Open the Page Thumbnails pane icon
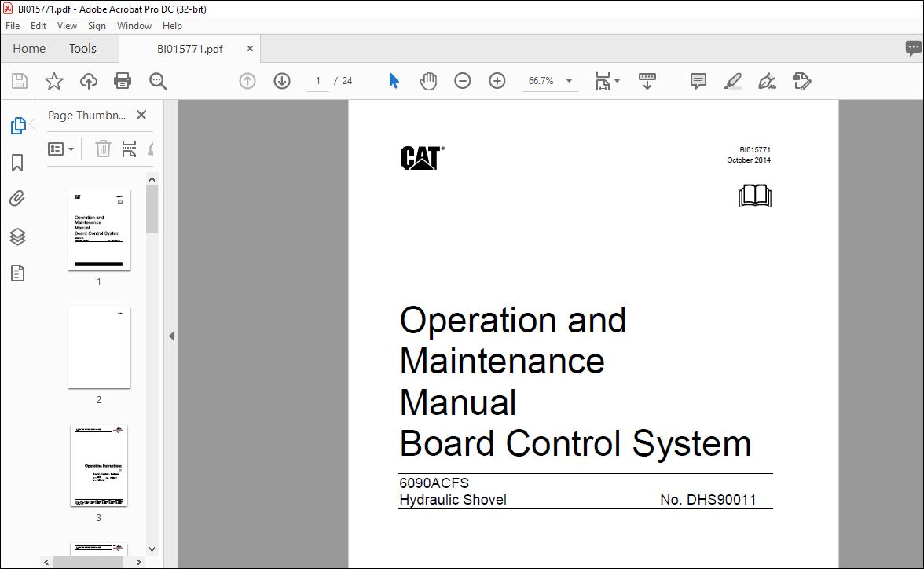 click(17, 126)
